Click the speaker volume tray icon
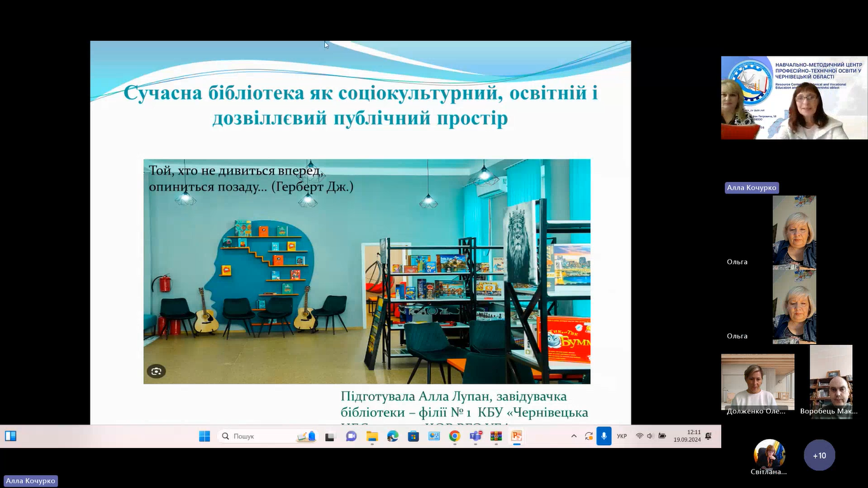This screenshot has height=488, width=868. (651, 436)
